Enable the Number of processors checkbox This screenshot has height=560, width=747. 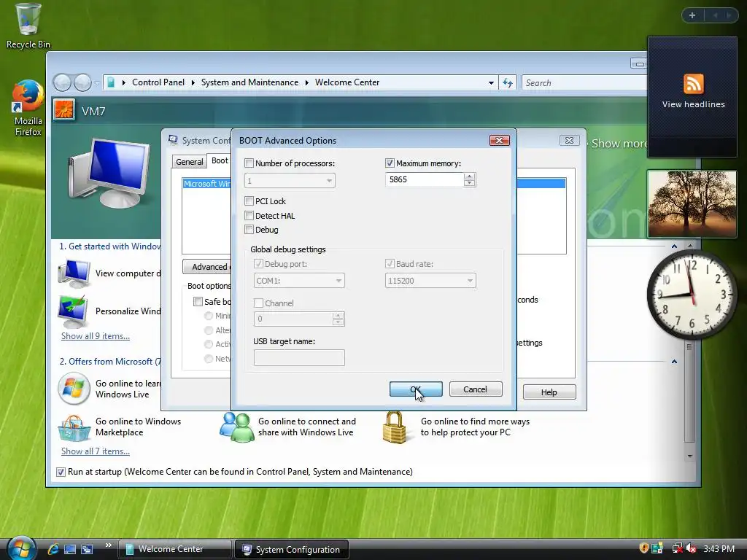(x=249, y=163)
